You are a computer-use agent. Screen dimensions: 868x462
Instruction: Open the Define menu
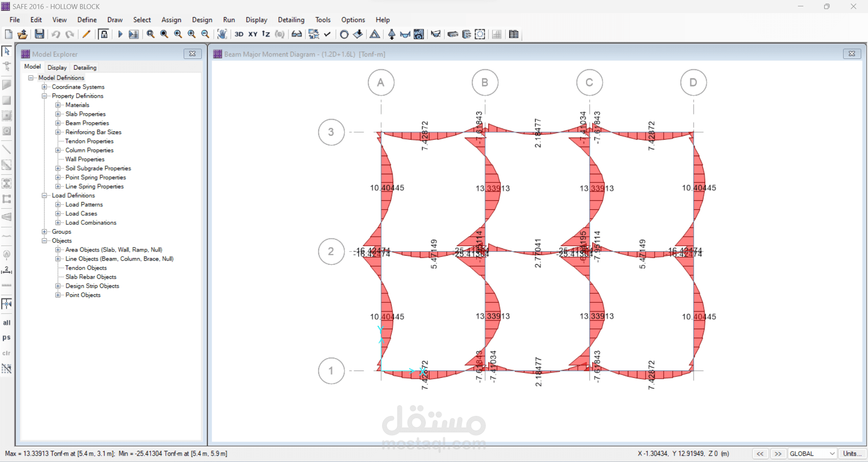point(87,20)
